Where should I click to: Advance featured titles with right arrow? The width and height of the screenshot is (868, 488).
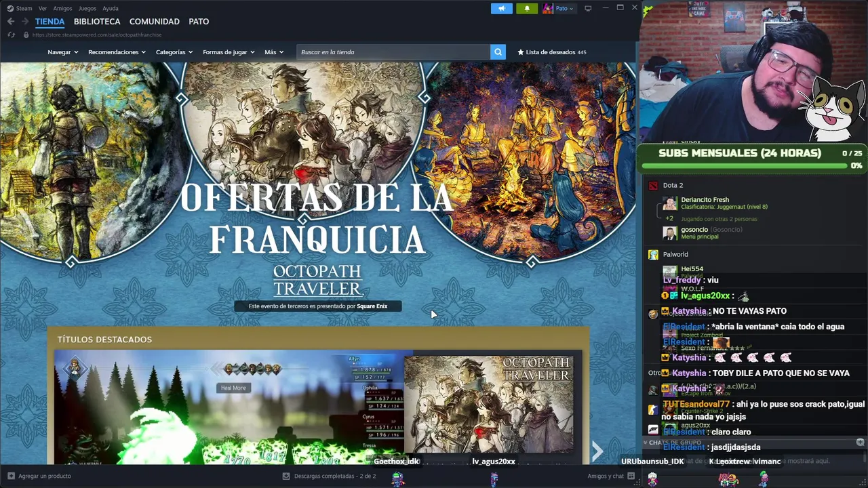(597, 451)
